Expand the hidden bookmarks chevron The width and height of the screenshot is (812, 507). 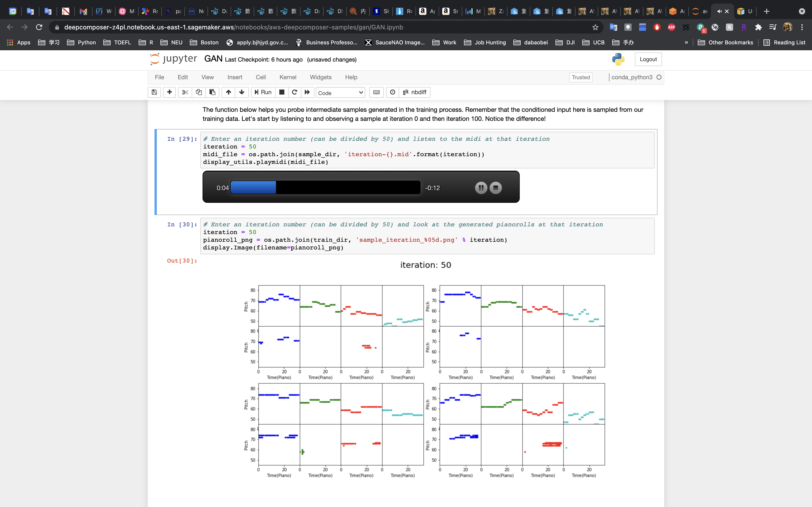pos(686,43)
